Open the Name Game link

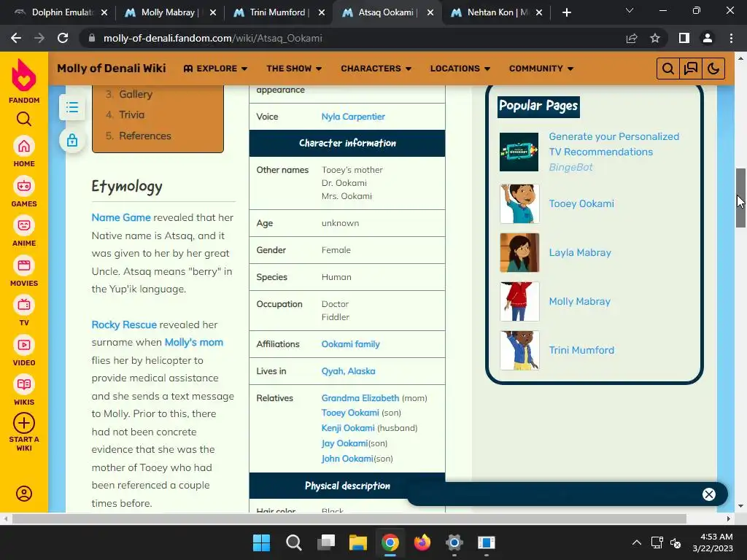(x=121, y=217)
